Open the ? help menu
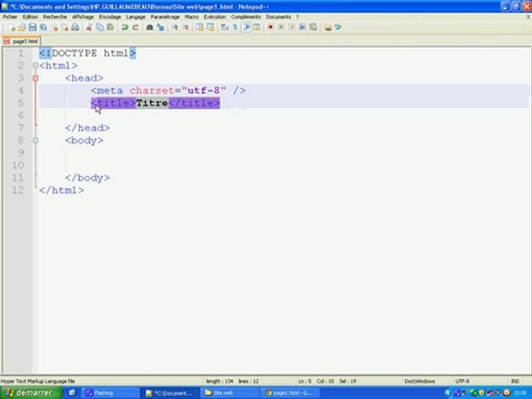The height and width of the screenshot is (399, 532). tap(298, 17)
